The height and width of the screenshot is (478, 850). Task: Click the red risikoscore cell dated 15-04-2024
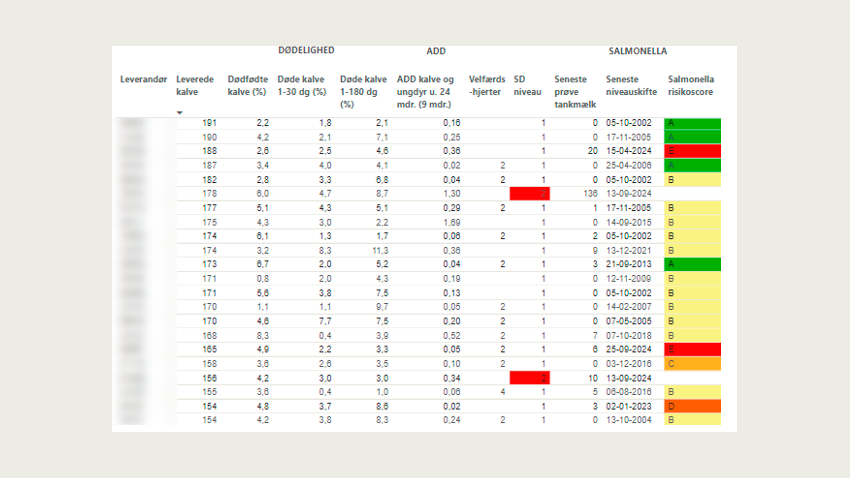click(x=692, y=151)
